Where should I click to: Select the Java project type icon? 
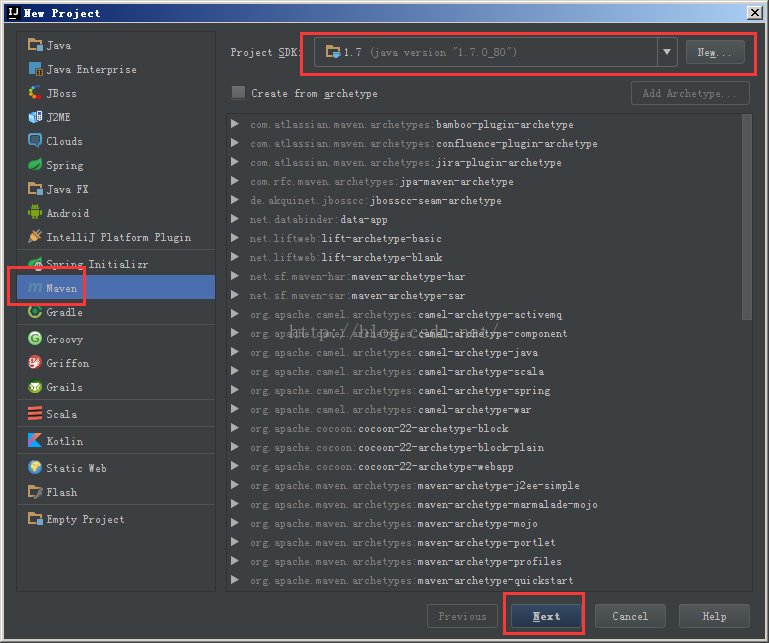(35, 45)
